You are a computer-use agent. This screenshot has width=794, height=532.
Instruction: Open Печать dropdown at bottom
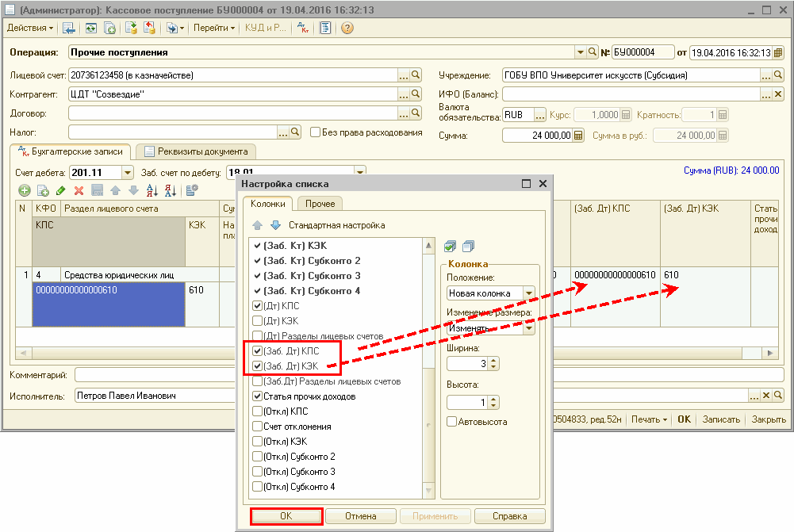point(649,419)
